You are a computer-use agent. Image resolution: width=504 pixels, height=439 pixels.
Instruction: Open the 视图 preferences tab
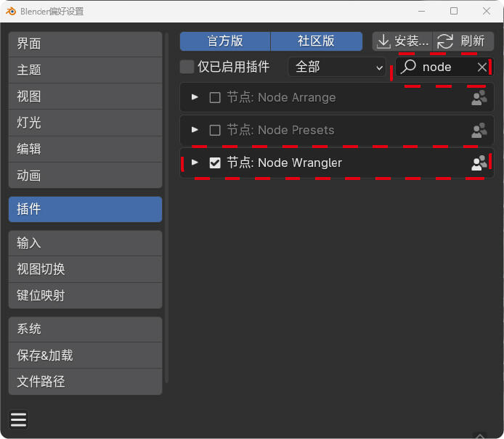[85, 97]
